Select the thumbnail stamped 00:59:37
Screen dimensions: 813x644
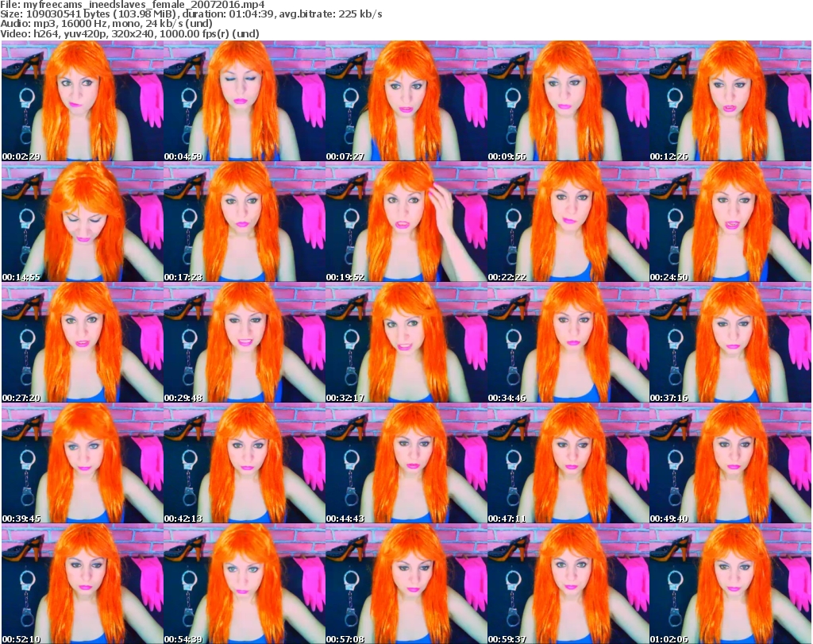click(568, 584)
